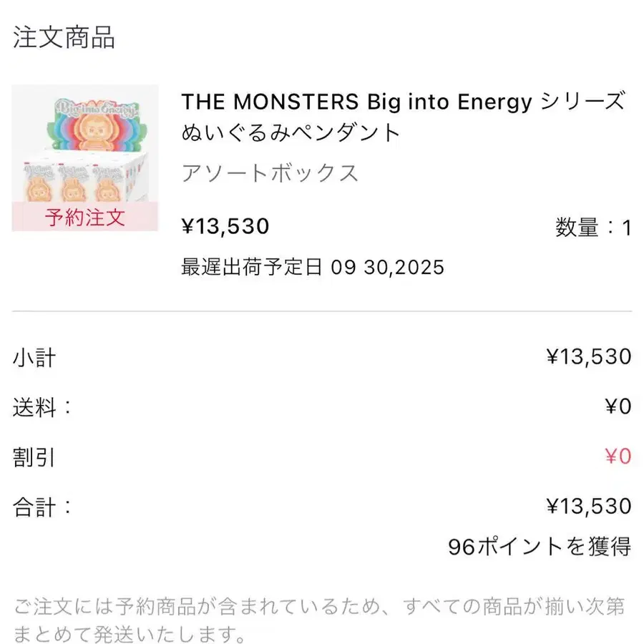The image size is (644, 644).
Task: Select the 割引 discount row label
Action: coord(34,457)
